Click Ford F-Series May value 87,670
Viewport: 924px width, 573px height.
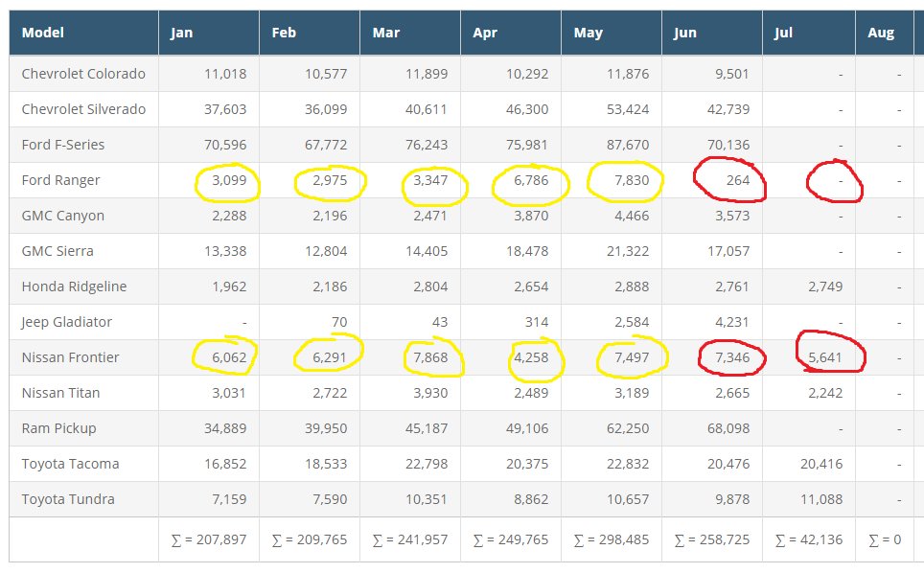pyautogui.click(x=628, y=145)
